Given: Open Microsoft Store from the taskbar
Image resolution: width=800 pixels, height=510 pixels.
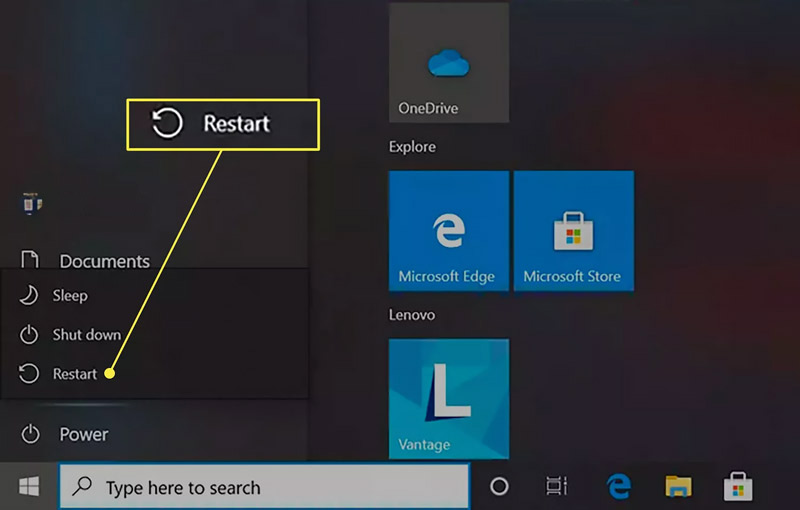Looking at the screenshot, I should pos(738,486).
